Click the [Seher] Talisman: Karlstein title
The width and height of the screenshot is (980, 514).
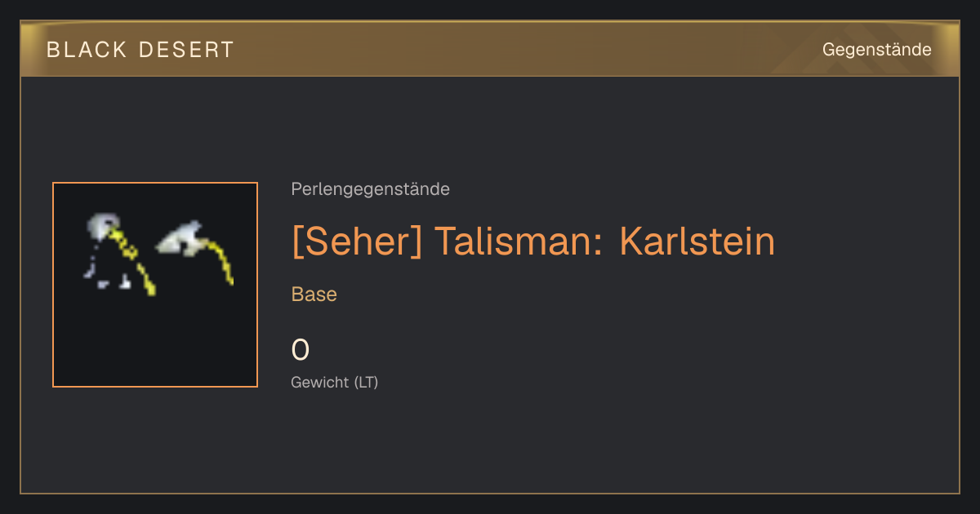pos(532,241)
